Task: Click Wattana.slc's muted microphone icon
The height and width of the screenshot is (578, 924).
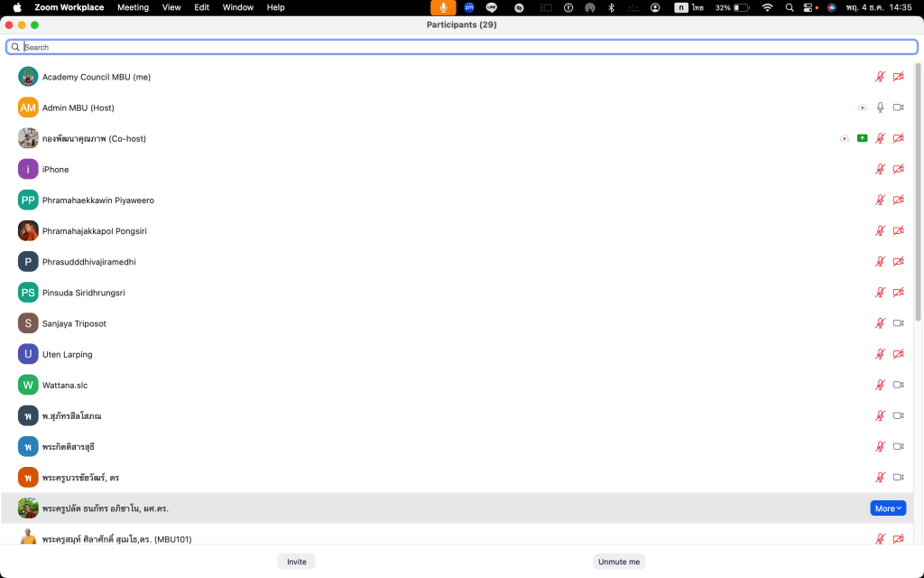Action: tap(880, 385)
